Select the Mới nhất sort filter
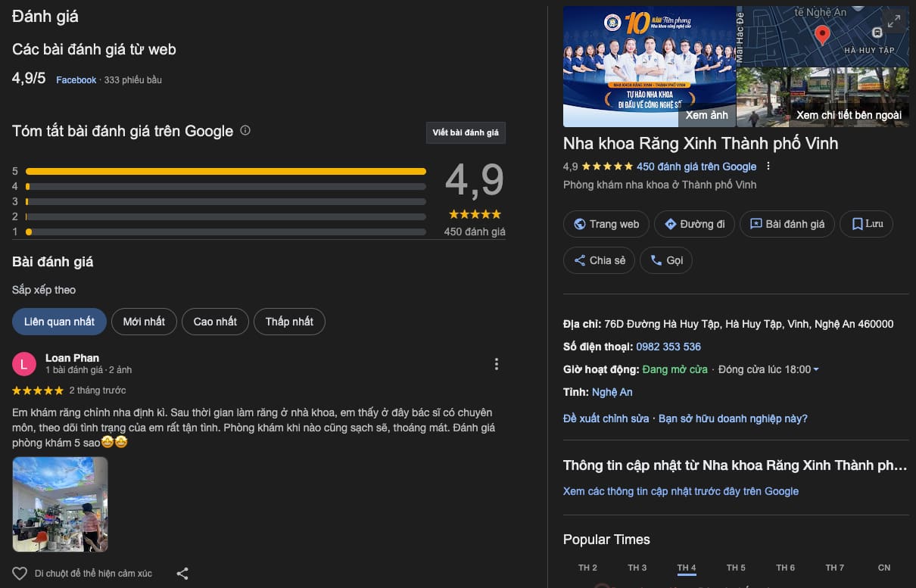This screenshot has width=916, height=588. 144,322
